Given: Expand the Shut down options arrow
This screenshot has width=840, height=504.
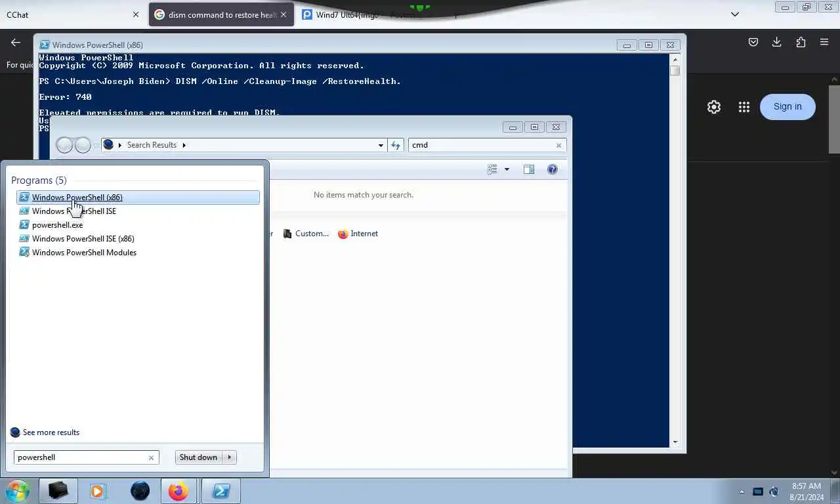Looking at the screenshot, I should [230, 457].
